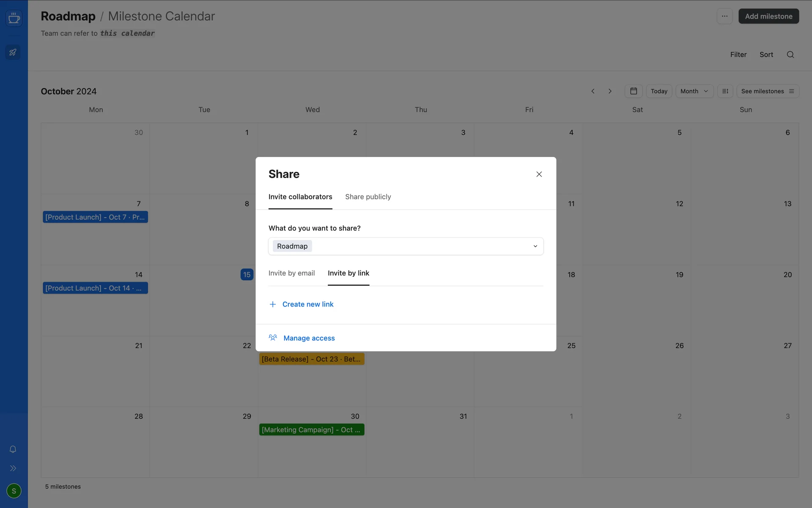Click the search magnifier icon
This screenshot has height=508, width=812.
click(x=790, y=55)
